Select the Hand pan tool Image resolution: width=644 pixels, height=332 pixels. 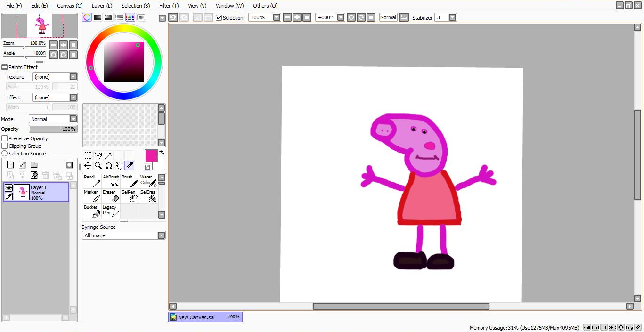pyautogui.click(x=119, y=166)
